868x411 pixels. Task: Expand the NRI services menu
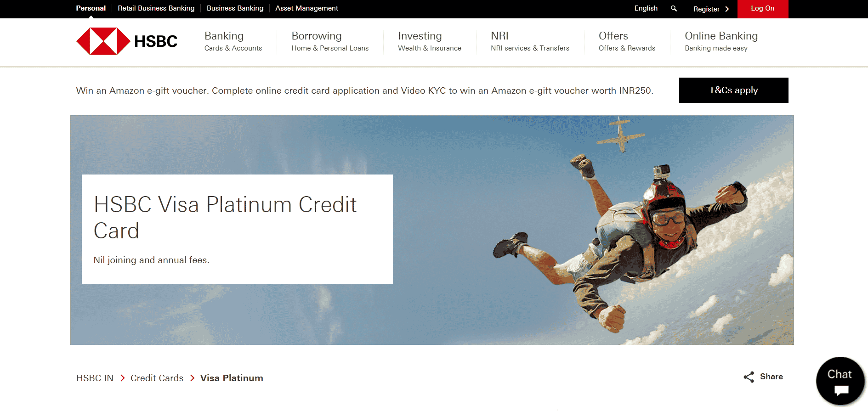tap(530, 41)
